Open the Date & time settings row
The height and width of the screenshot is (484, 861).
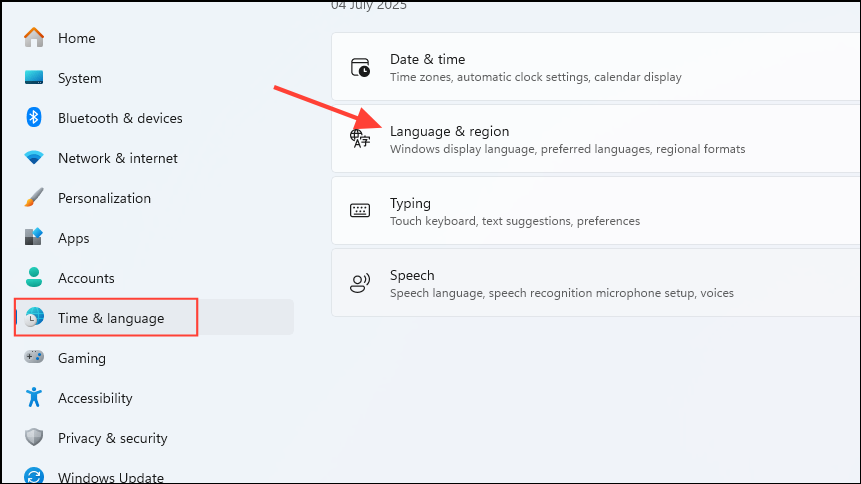pyautogui.click(x=595, y=68)
